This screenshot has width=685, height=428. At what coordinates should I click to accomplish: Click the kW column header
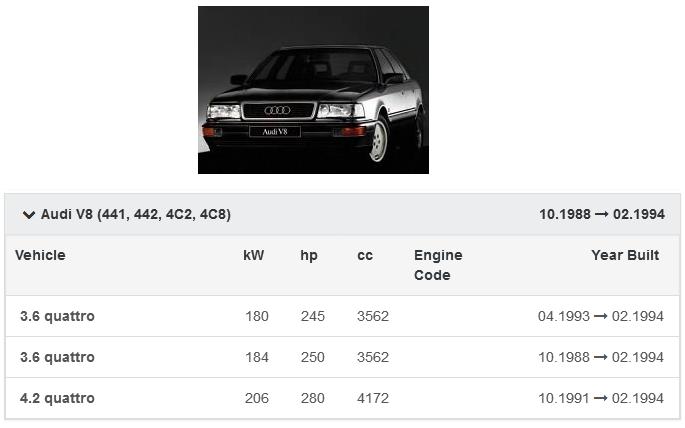tap(254, 256)
